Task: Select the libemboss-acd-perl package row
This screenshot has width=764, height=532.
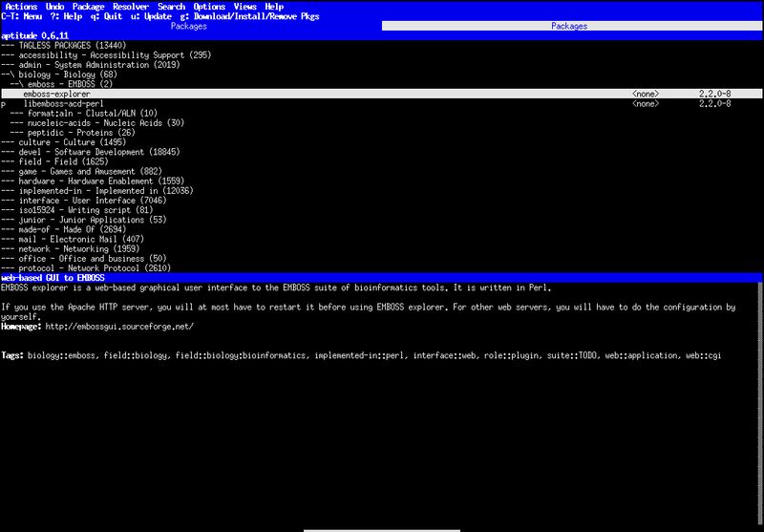Action: (x=381, y=103)
